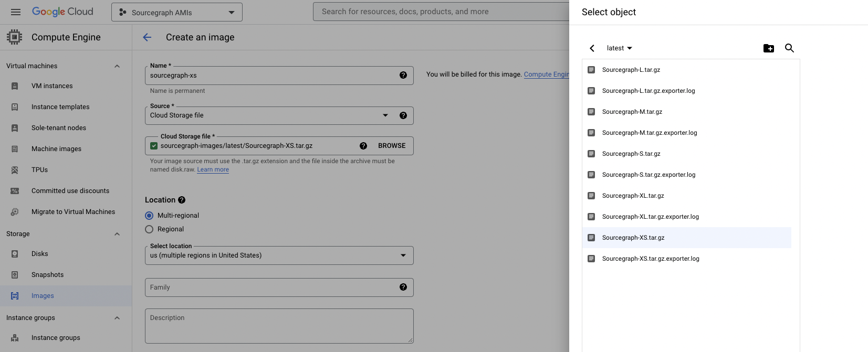
Task: Open the Learn more link
Action: (213, 169)
